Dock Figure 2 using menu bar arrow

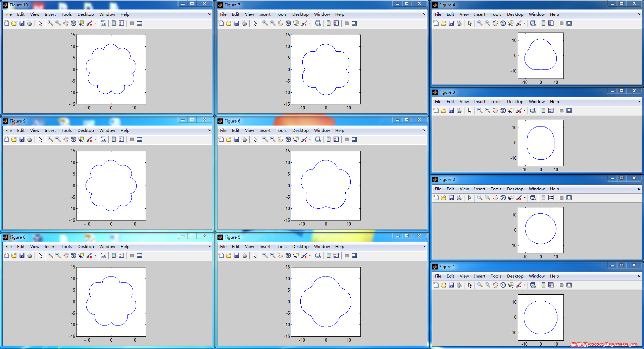click(x=639, y=189)
